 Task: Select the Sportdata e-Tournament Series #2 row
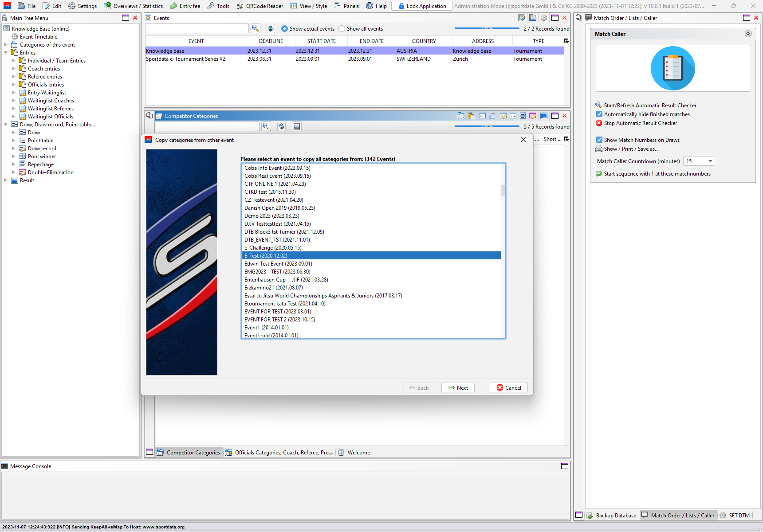click(x=355, y=59)
